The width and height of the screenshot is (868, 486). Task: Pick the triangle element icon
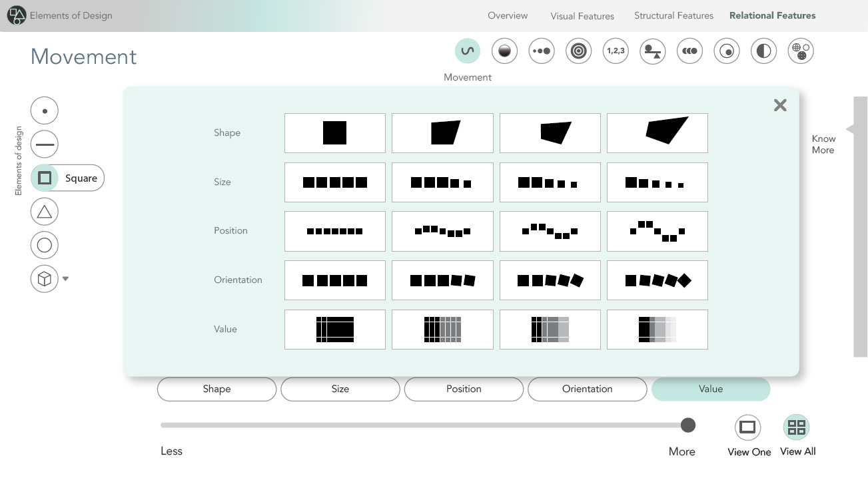click(x=45, y=212)
